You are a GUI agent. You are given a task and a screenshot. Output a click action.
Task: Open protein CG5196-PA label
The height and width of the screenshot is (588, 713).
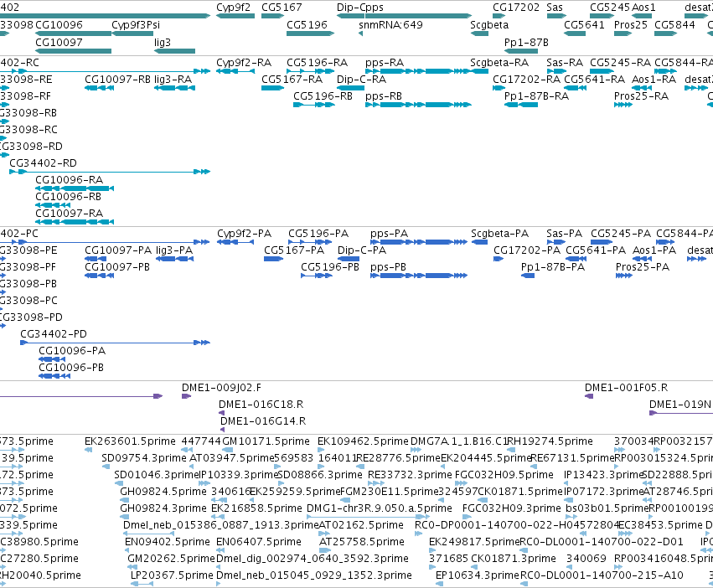point(318,234)
